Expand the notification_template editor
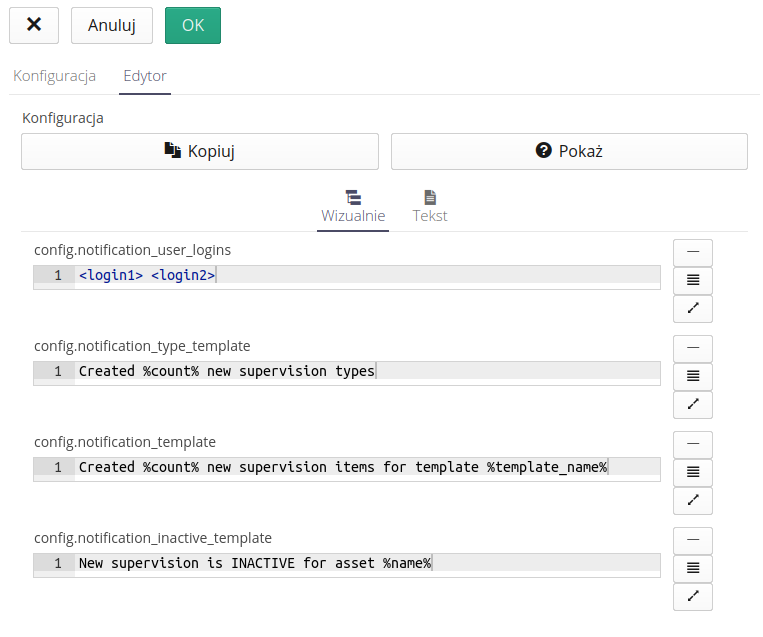Viewport: 763px width, 637px height. tap(693, 501)
